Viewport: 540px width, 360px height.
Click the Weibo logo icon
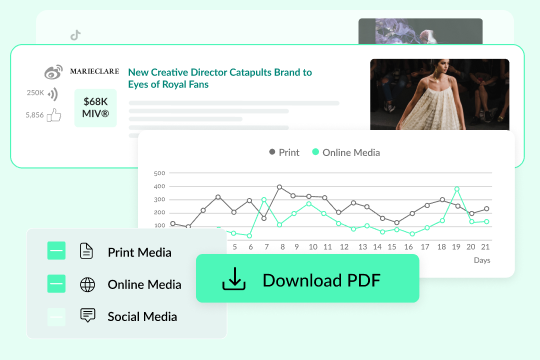tap(53, 72)
